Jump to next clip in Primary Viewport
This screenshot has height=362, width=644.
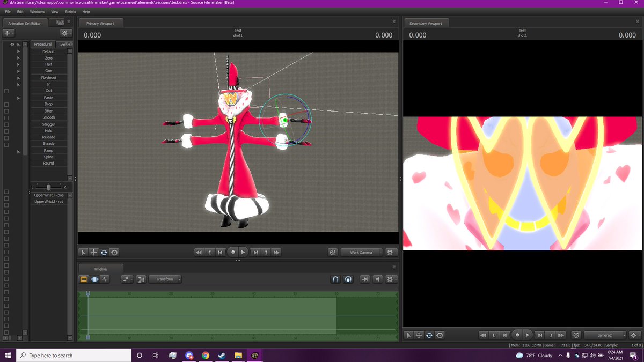tap(256, 252)
